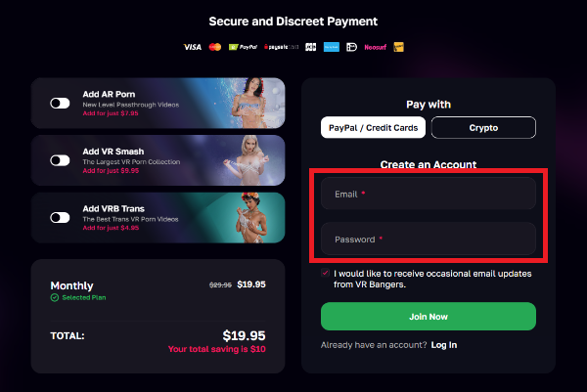
Task: Toggle the third add-on switch for $4.95
Action: [x=61, y=218]
